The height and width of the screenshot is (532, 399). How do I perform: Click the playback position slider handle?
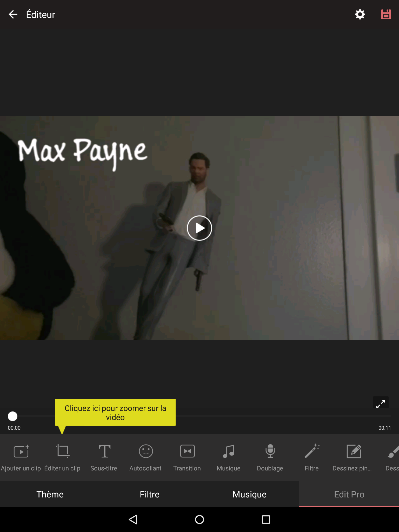[12, 416]
